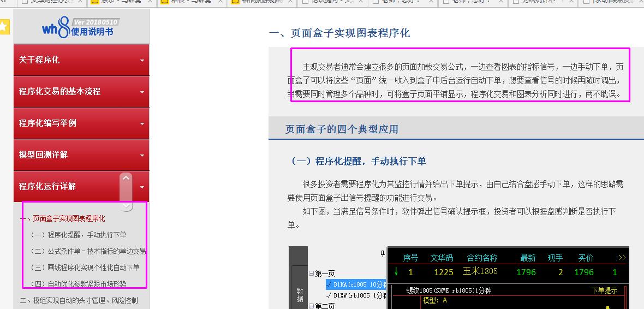Click the 模型: A label
The height and width of the screenshot is (309, 644).
click(434, 300)
